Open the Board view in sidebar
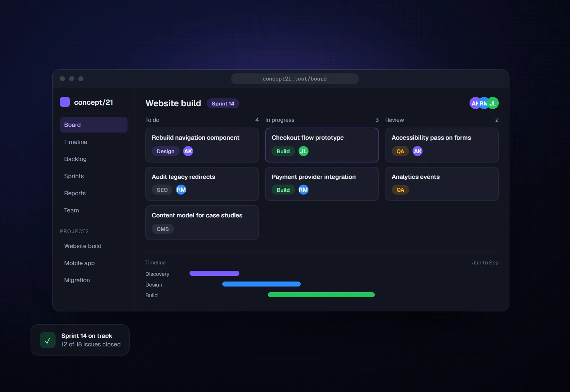 [94, 125]
